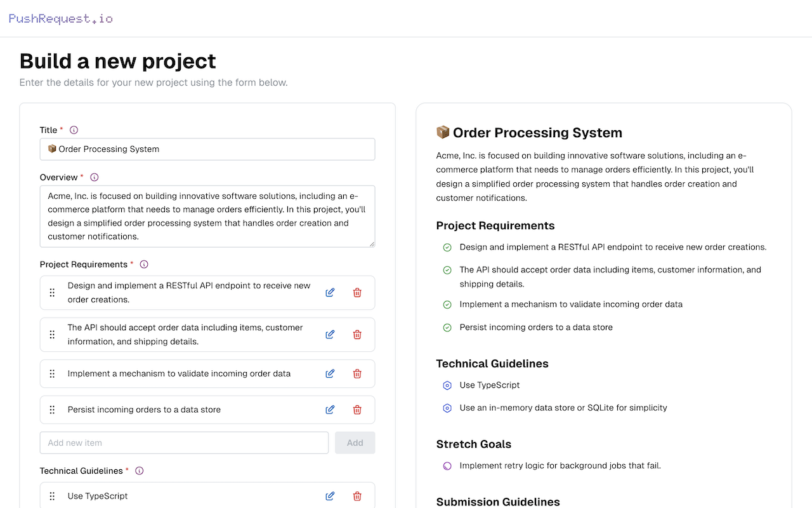The height and width of the screenshot is (508, 812).
Task: Open the PushRequest.io home link
Action: 60,18
